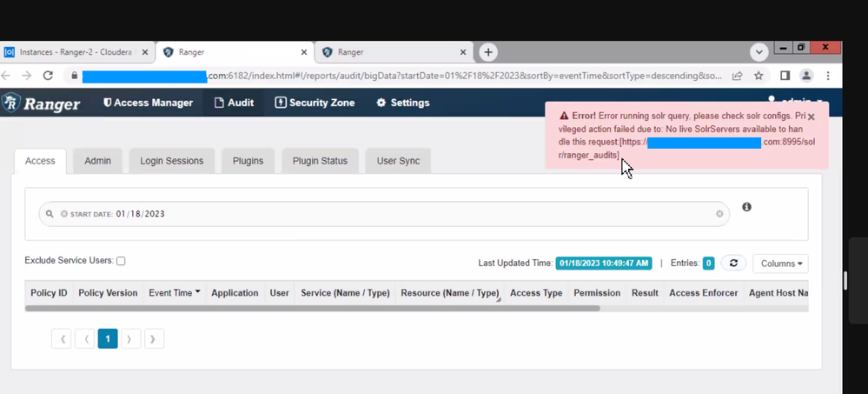Select page 1 in pagination
The height and width of the screenshot is (394, 868).
coord(108,338)
